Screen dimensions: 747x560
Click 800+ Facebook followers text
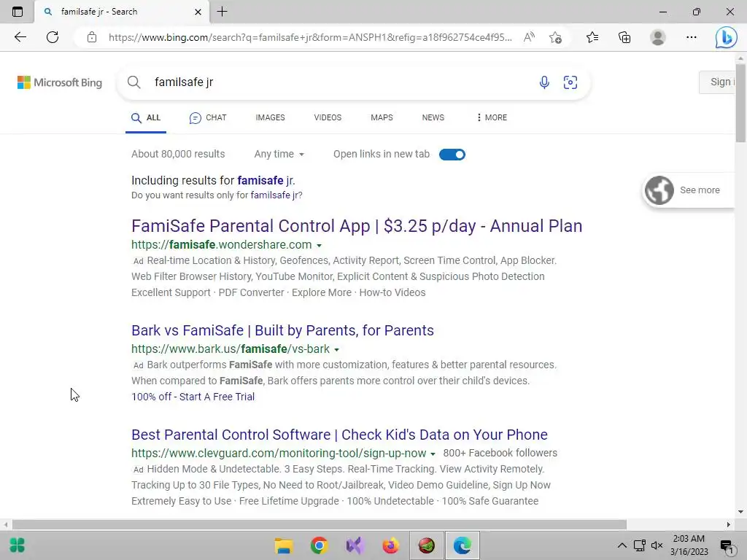click(500, 453)
